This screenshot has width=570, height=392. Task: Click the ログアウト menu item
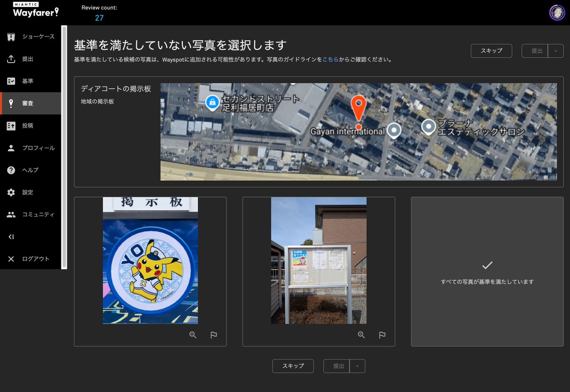[30, 259]
